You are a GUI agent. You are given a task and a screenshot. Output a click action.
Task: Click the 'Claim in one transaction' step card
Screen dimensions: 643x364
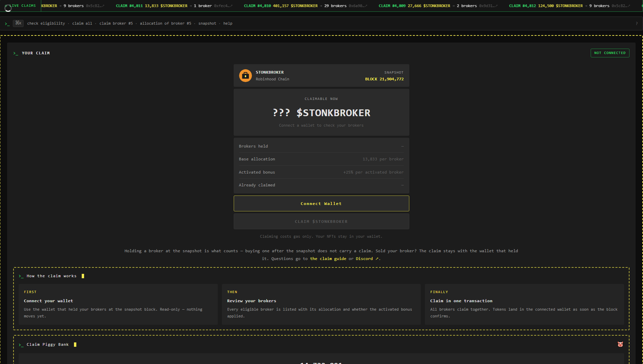click(524, 304)
